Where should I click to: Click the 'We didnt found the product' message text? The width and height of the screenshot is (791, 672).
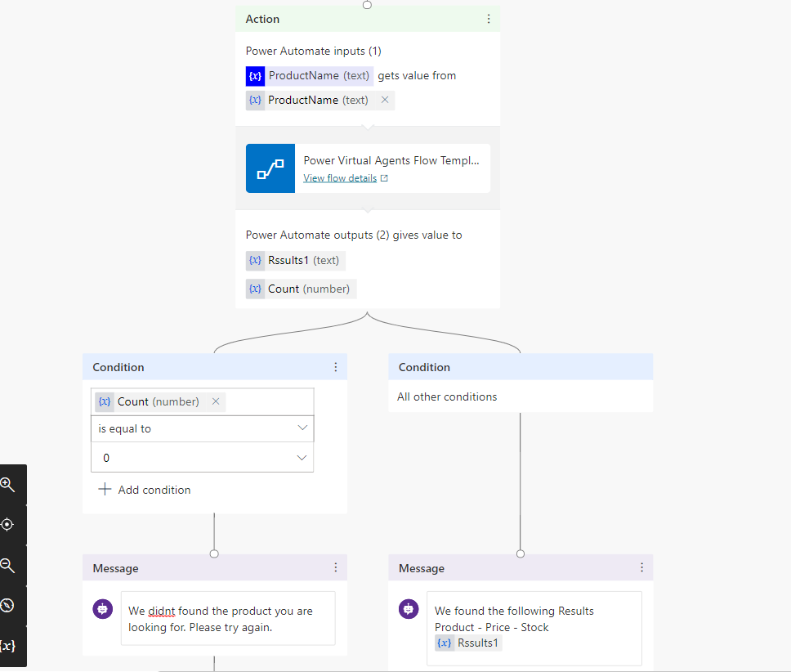(221, 619)
